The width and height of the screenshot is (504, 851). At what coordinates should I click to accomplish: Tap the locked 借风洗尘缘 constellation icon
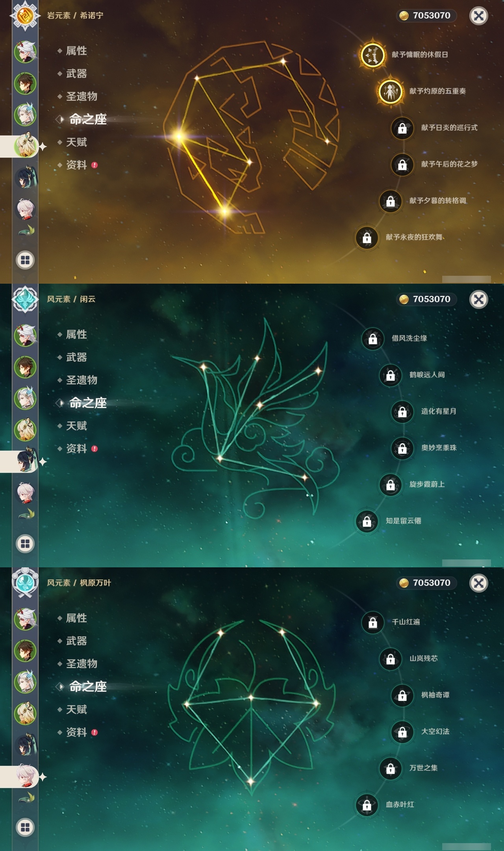372,339
